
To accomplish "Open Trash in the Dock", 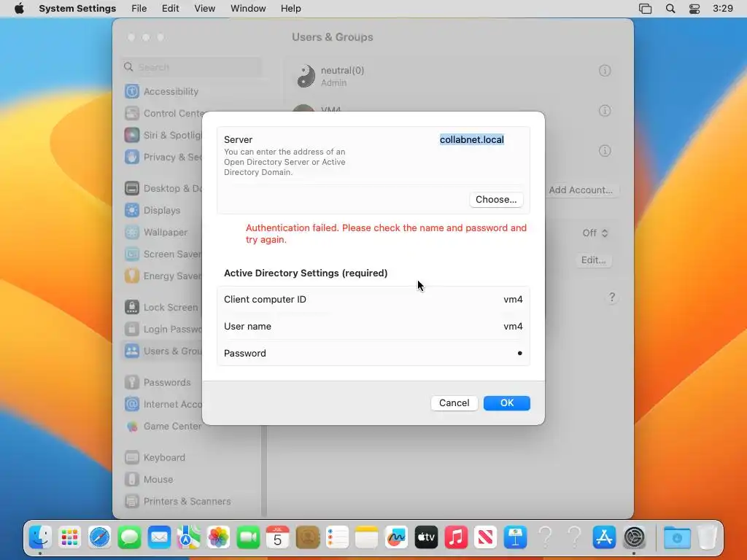I will pyautogui.click(x=707, y=537).
